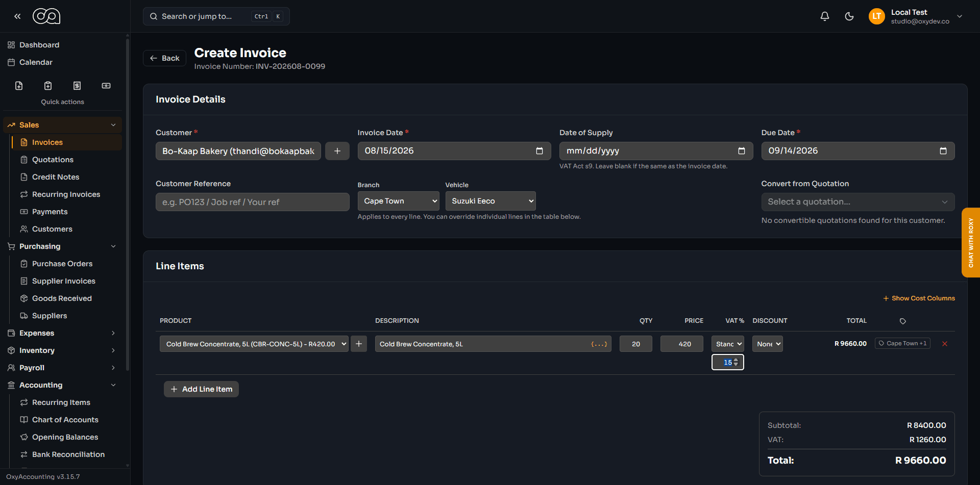Screen dimensions: 980x485
Task: Click Show Cost Columns link
Action: point(919,298)
